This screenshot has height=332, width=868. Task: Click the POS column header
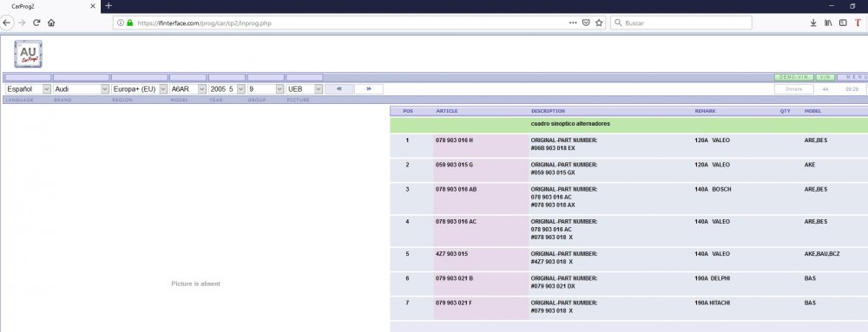click(x=408, y=111)
